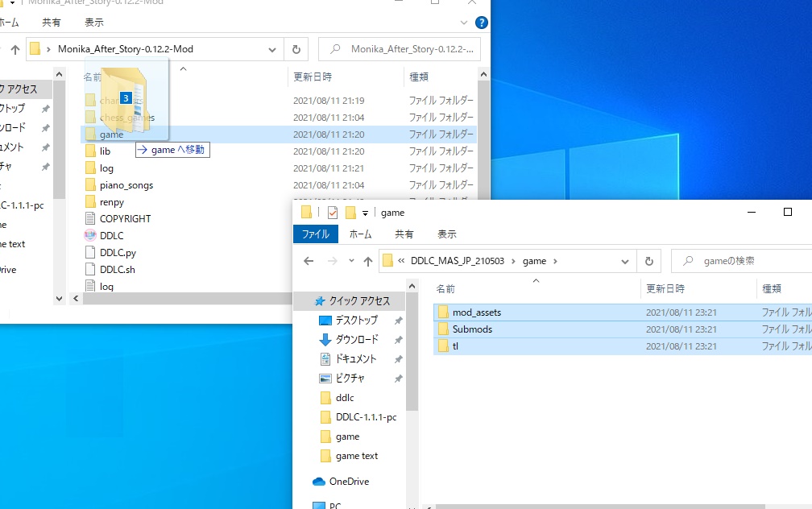Expand the ribbon chevron in Monika_After_Story window
The image size is (812, 509).
463,23
